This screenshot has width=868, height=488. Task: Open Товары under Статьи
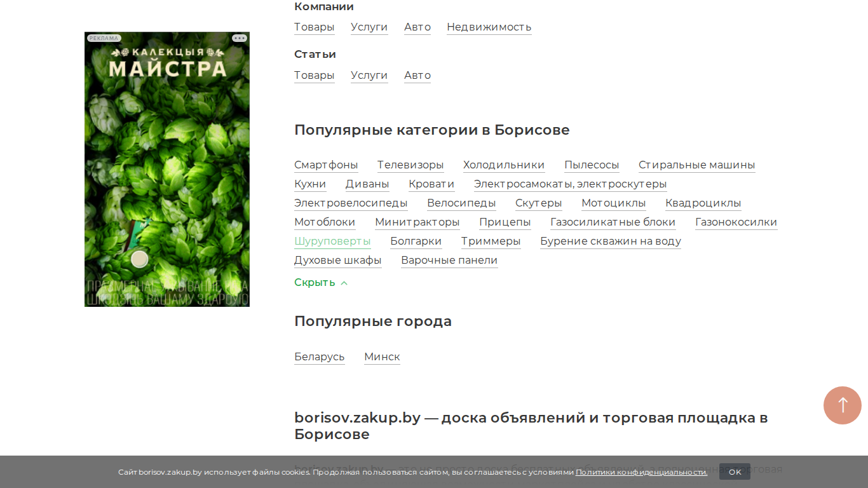click(x=314, y=76)
